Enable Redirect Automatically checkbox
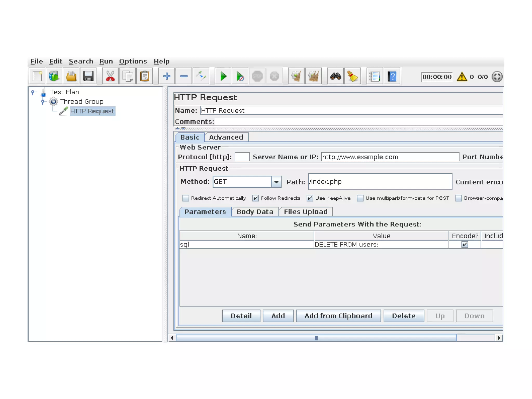Image resolution: width=532 pixels, height=399 pixels. pos(186,198)
